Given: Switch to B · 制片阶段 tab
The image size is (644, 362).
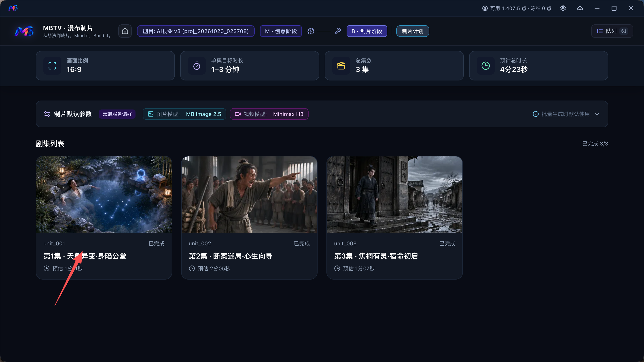Looking at the screenshot, I should (367, 31).
